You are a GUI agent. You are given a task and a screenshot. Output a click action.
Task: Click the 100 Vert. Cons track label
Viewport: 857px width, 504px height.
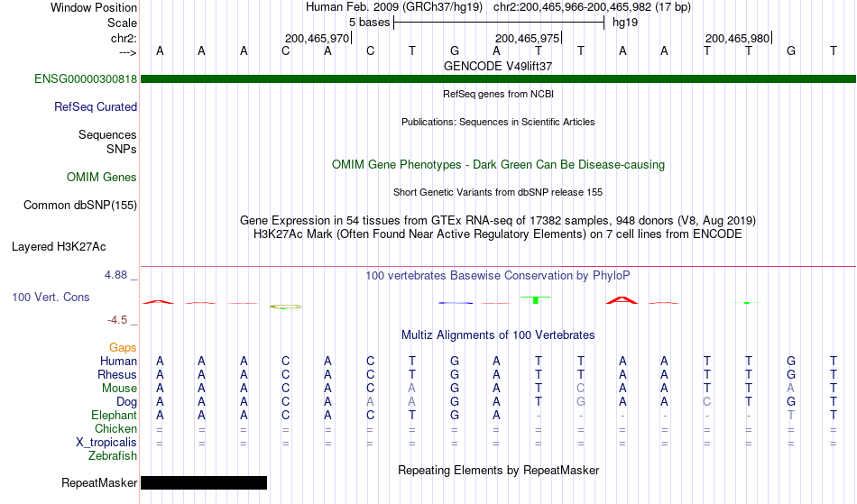click(x=51, y=297)
